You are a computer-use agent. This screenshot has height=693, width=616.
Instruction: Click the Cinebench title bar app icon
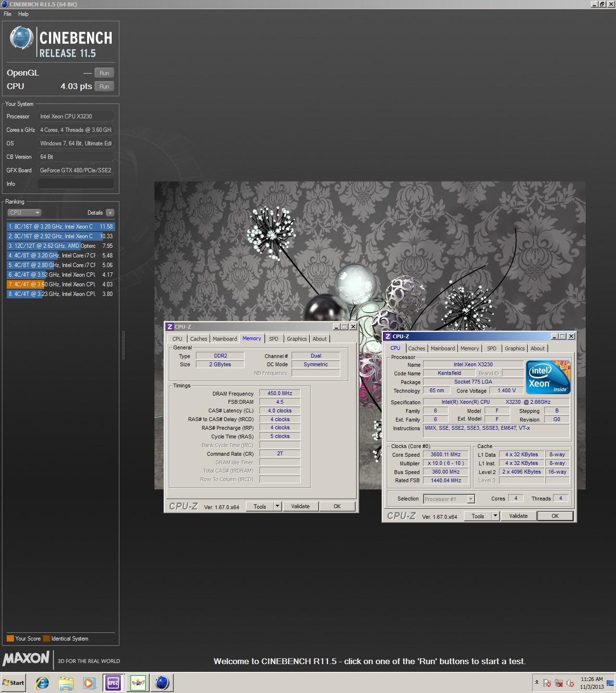(x=5, y=4)
